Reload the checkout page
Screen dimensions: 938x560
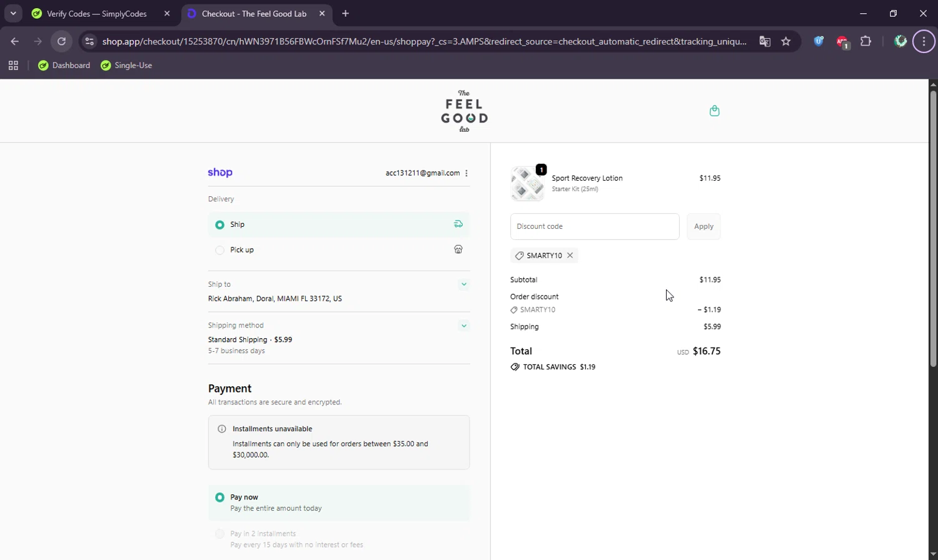click(x=61, y=41)
